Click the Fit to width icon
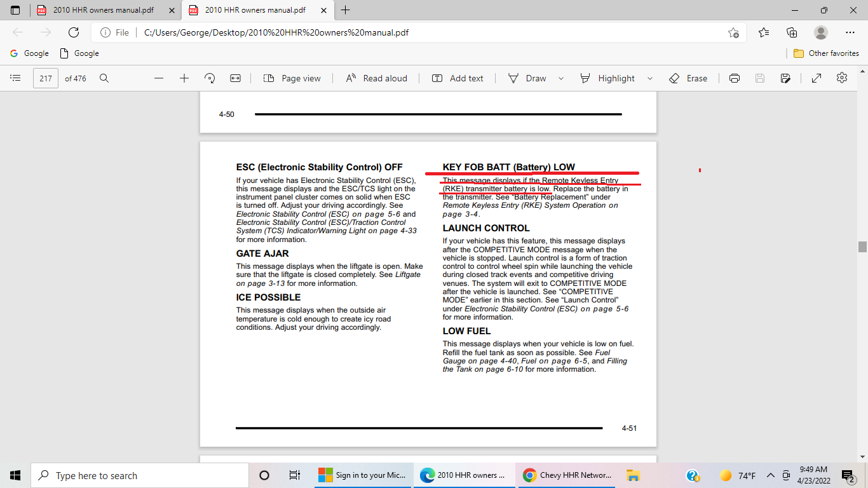The image size is (868, 488). point(235,78)
